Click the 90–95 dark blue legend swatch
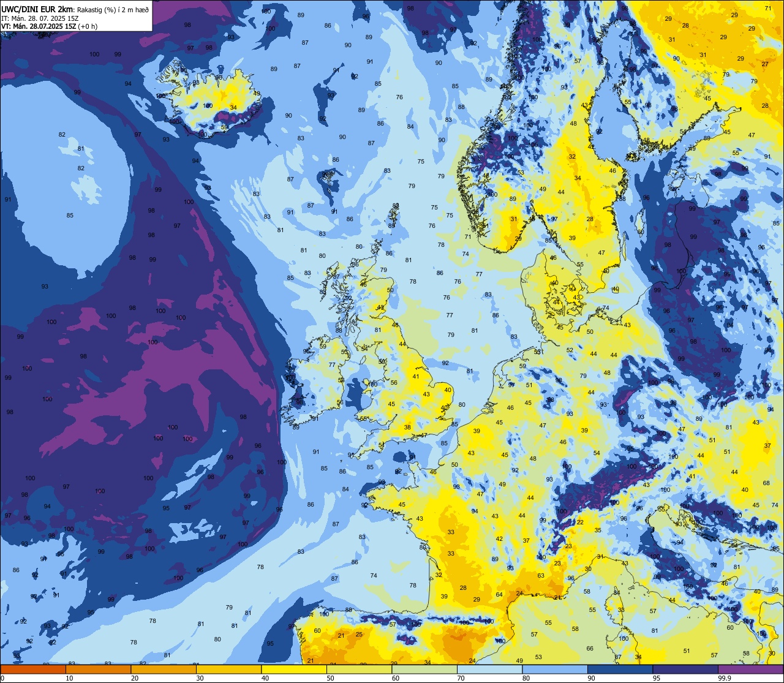The height and width of the screenshot is (683, 784). coord(620,669)
